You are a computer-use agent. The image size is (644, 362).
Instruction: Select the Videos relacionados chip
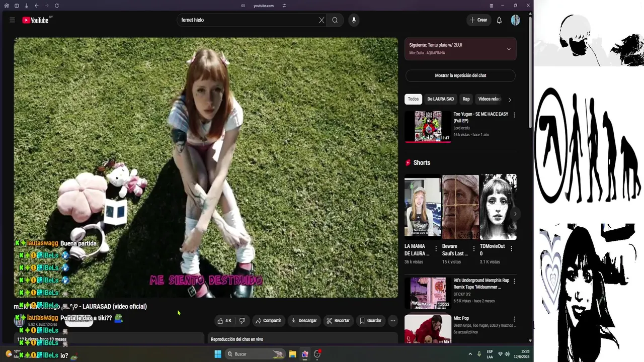(x=489, y=99)
